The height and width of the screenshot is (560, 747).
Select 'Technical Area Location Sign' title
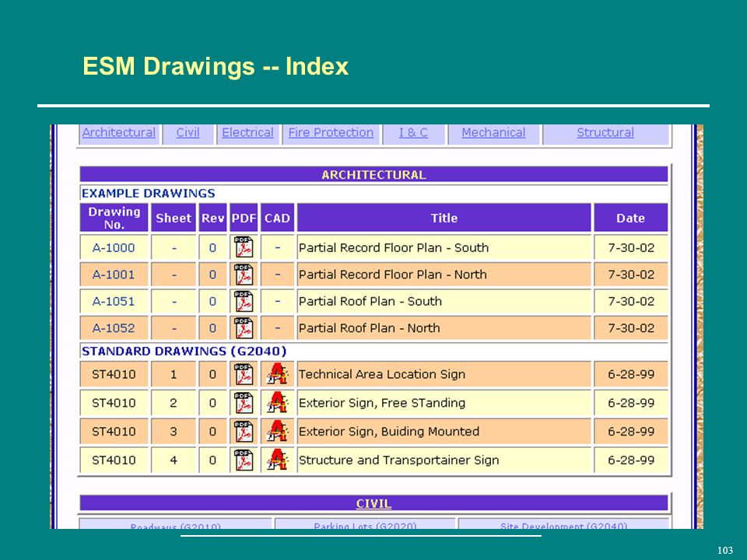tap(381, 374)
